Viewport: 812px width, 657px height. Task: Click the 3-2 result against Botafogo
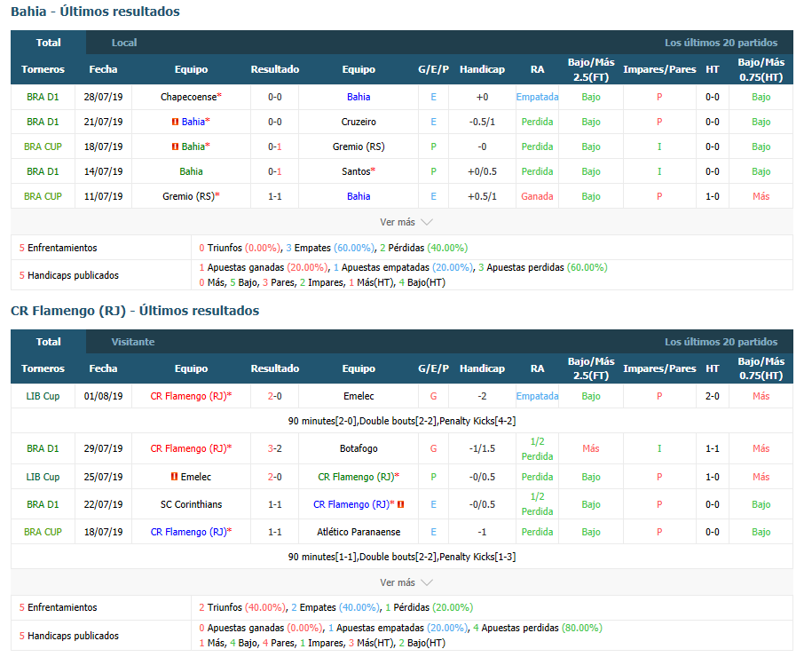[274, 448]
